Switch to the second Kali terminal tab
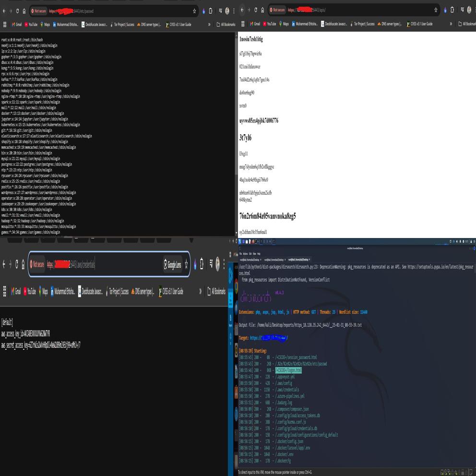The width and height of the screenshot is (476, 476). tap(275, 260)
